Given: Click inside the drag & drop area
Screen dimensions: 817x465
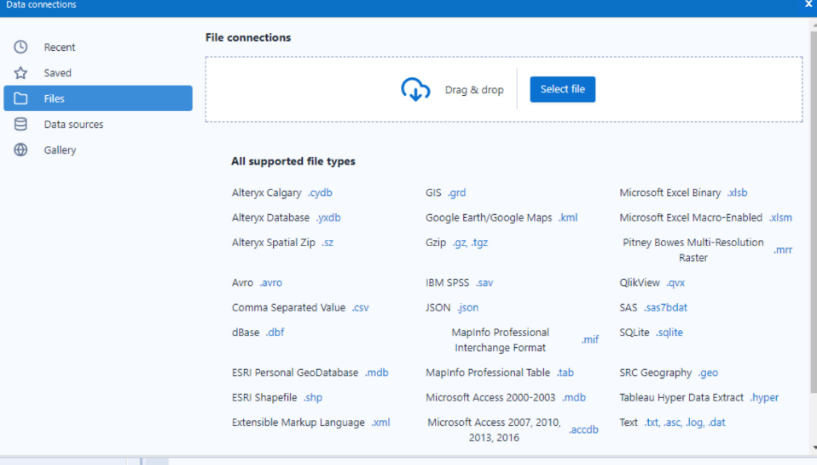Looking at the screenshot, I should tap(300, 90).
